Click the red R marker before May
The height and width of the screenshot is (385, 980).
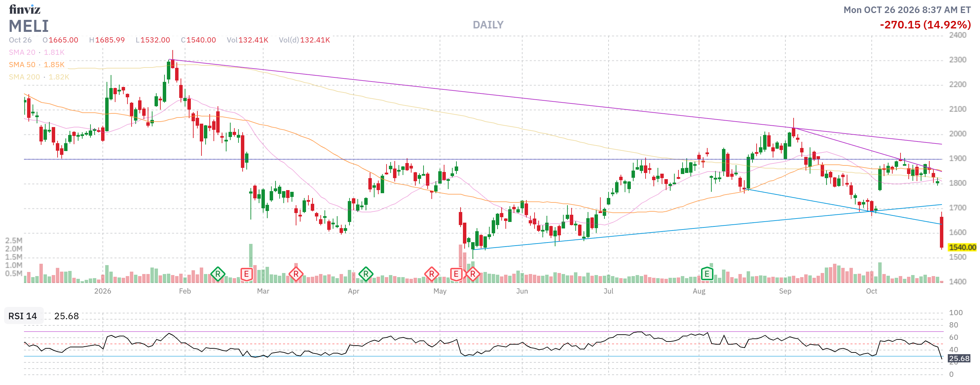[431, 274]
